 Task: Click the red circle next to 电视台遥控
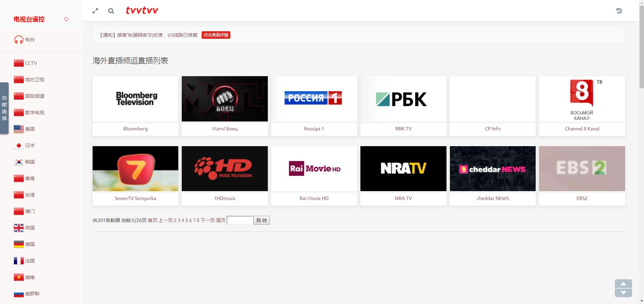point(67,19)
